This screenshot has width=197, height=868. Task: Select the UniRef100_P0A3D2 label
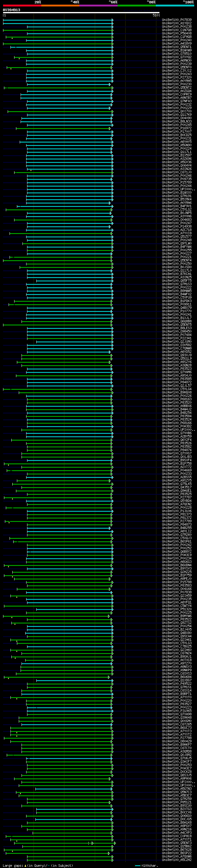177,426
